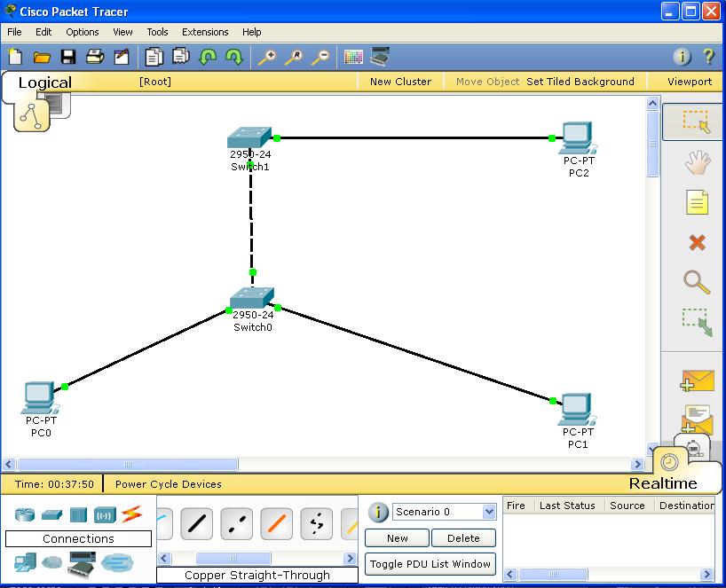
Task: Select the Hubs device category icon
Action: tap(78, 514)
